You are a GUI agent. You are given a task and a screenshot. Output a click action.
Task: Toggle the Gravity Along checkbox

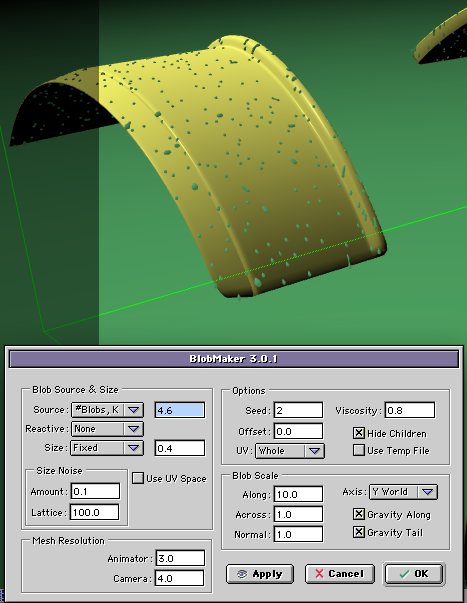click(x=359, y=514)
